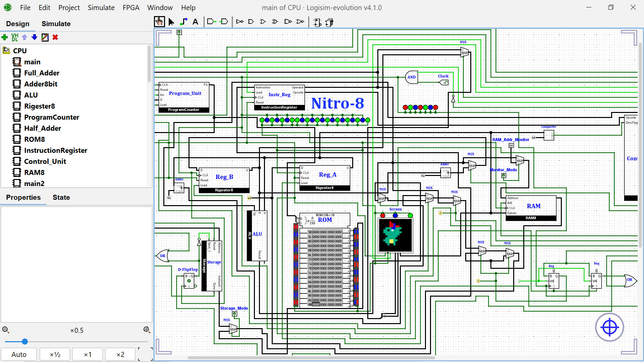Click the canvas horizontal scrollbar
The height and width of the screenshot is (362, 644).
click(311, 358)
